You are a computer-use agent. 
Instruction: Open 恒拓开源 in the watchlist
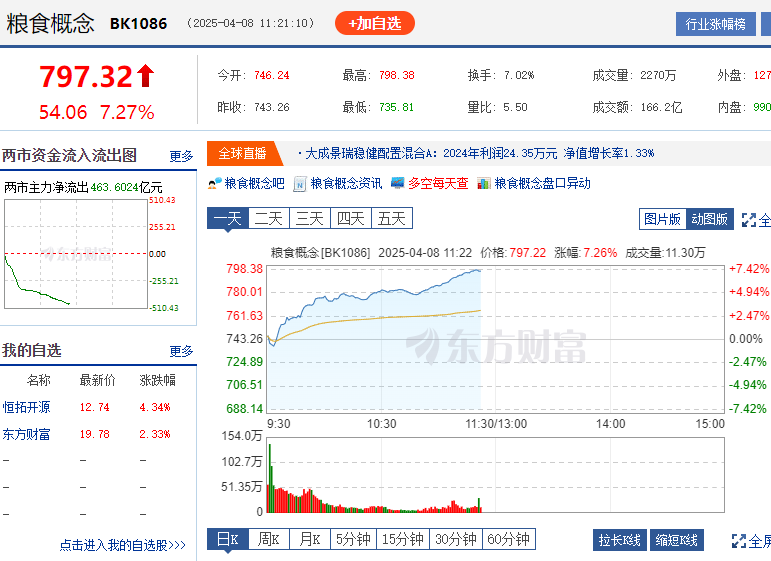pos(26,407)
